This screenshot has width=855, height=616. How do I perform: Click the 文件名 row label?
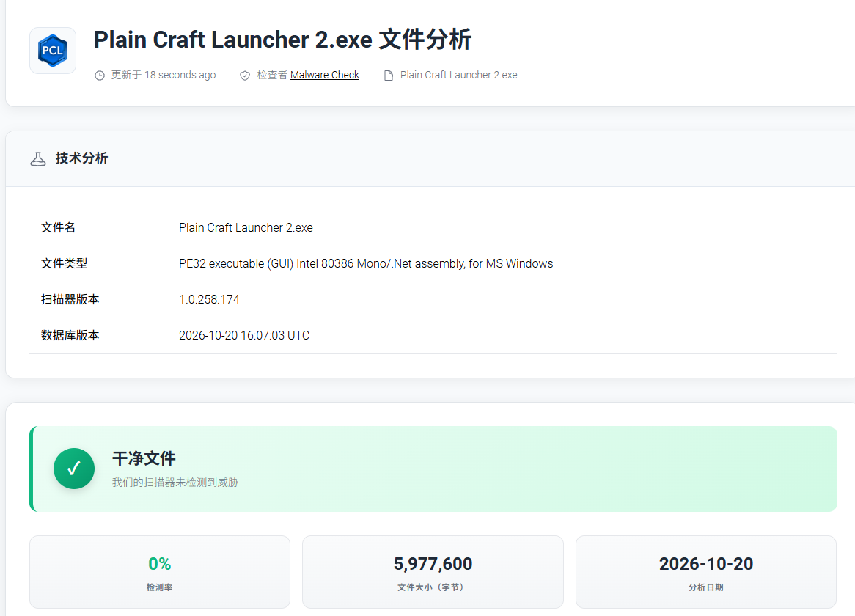(x=59, y=227)
